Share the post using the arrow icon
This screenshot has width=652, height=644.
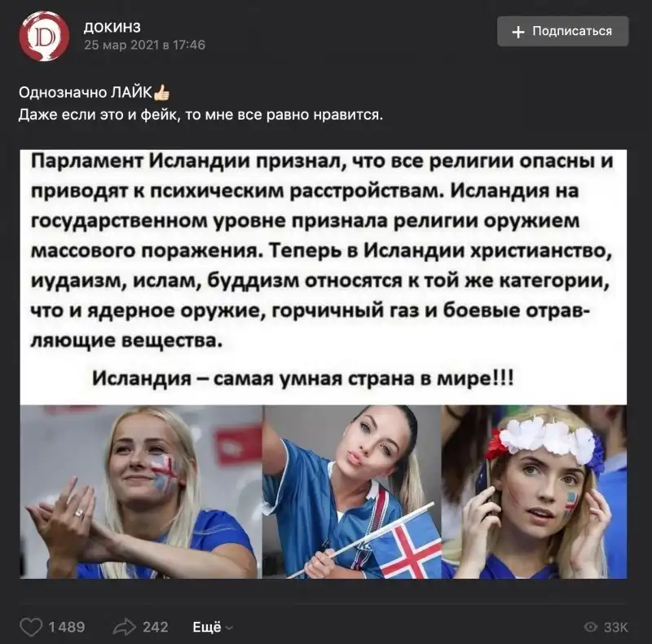click(125, 627)
